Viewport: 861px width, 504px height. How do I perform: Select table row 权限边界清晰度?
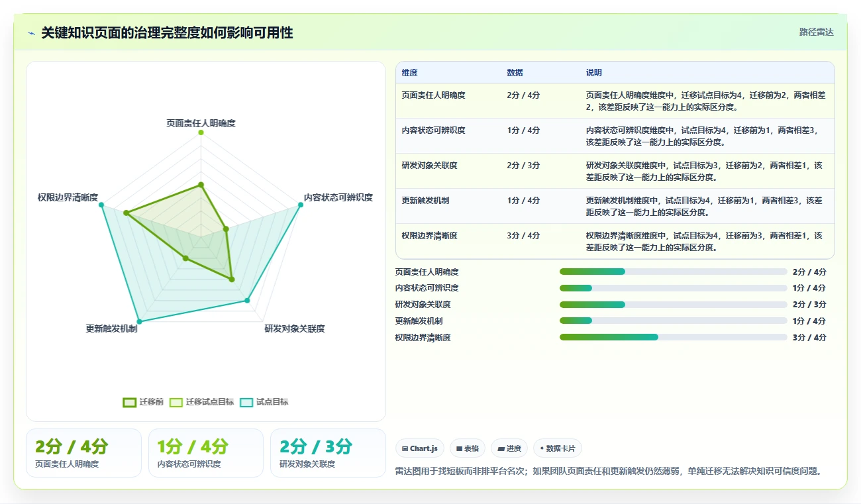615,241
